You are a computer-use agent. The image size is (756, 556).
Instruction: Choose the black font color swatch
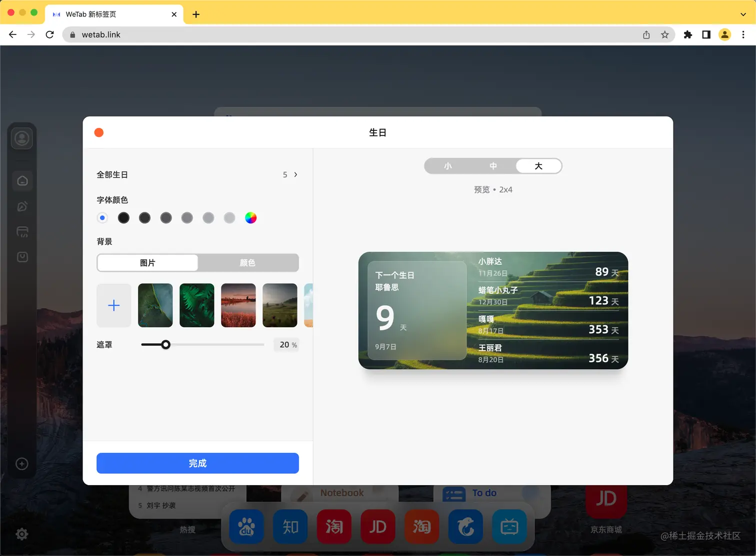(123, 218)
